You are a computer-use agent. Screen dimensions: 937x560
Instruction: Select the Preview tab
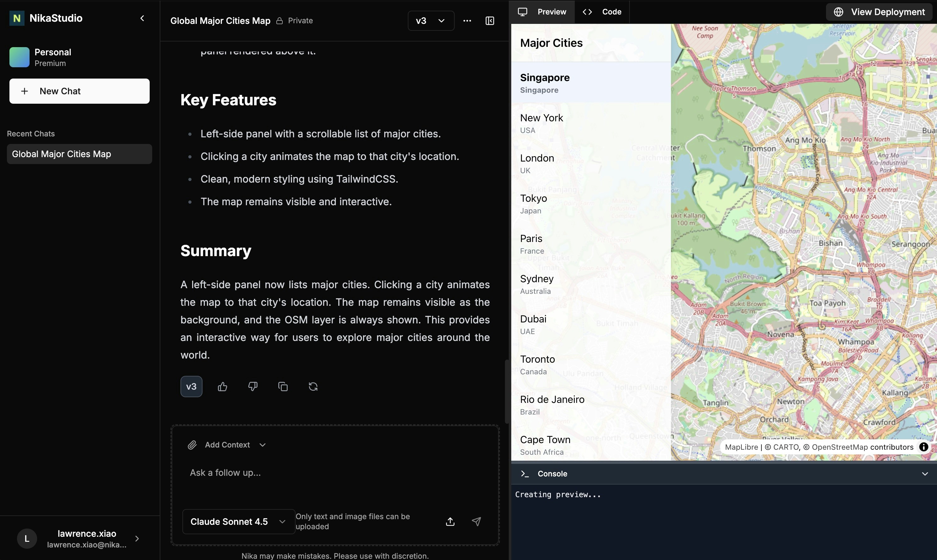pyautogui.click(x=542, y=12)
